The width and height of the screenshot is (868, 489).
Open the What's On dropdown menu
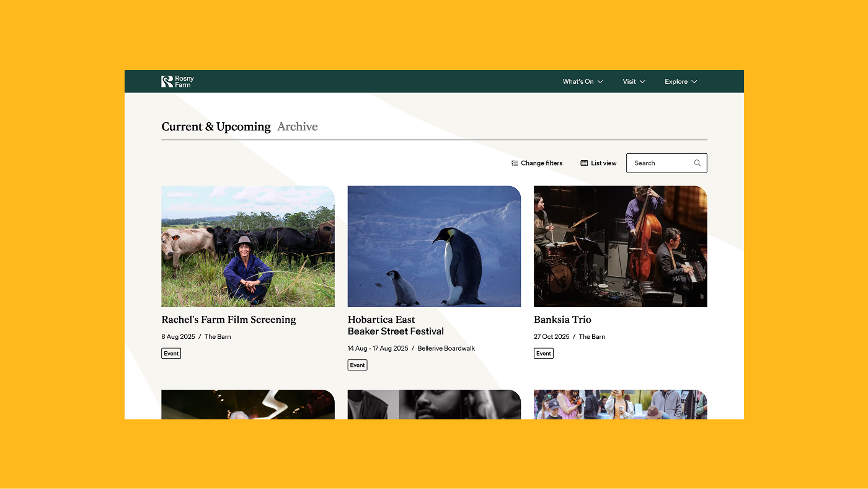[x=583, y=81]
